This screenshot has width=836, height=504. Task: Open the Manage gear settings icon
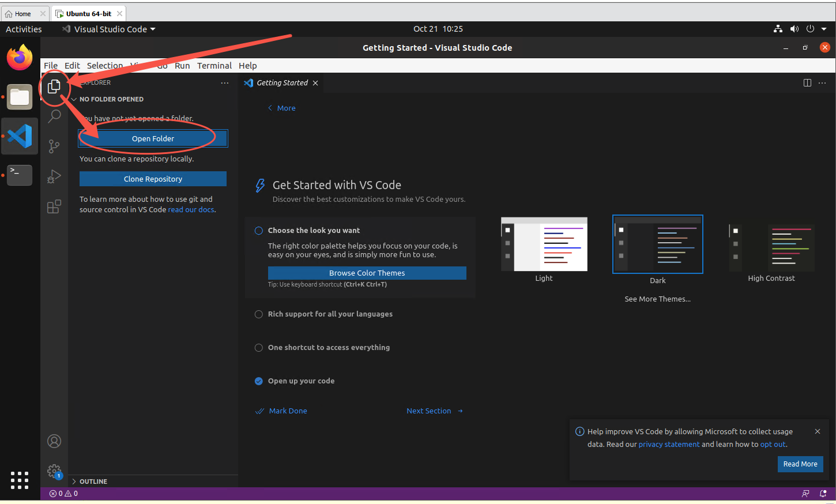click(x=54, y=471)
